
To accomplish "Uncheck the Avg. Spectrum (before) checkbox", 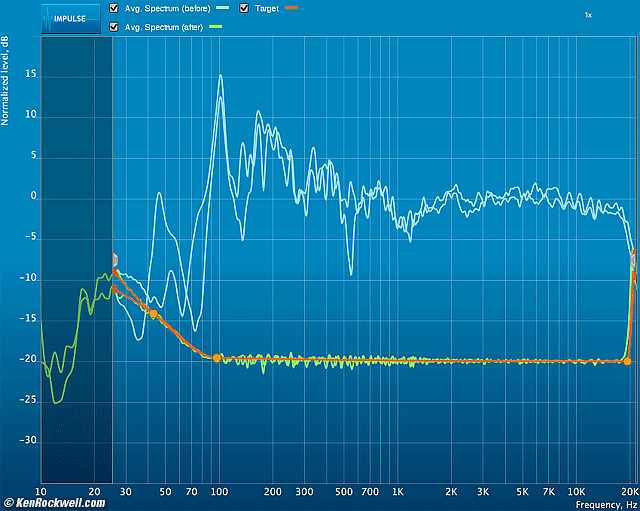I will [112, 8].
